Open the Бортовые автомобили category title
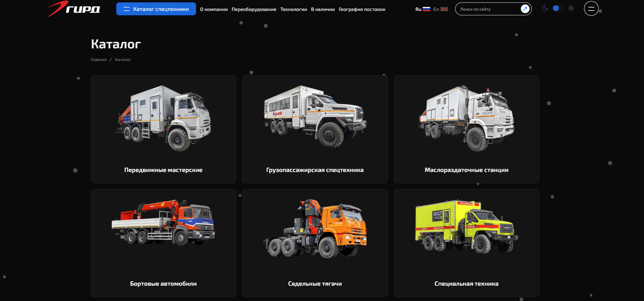Screen dimensions: 644x301 pos(163,284)
